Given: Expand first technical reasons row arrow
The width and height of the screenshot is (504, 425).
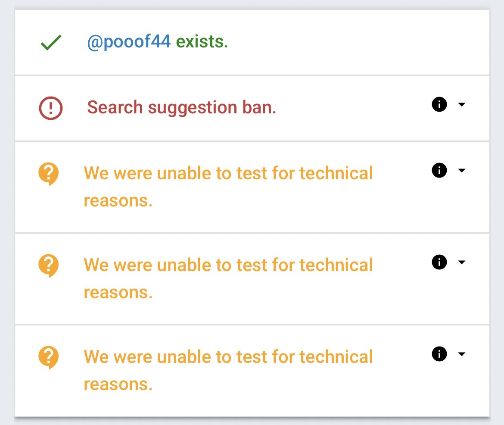Looking at the screenshot, I should tap(461, 170).
